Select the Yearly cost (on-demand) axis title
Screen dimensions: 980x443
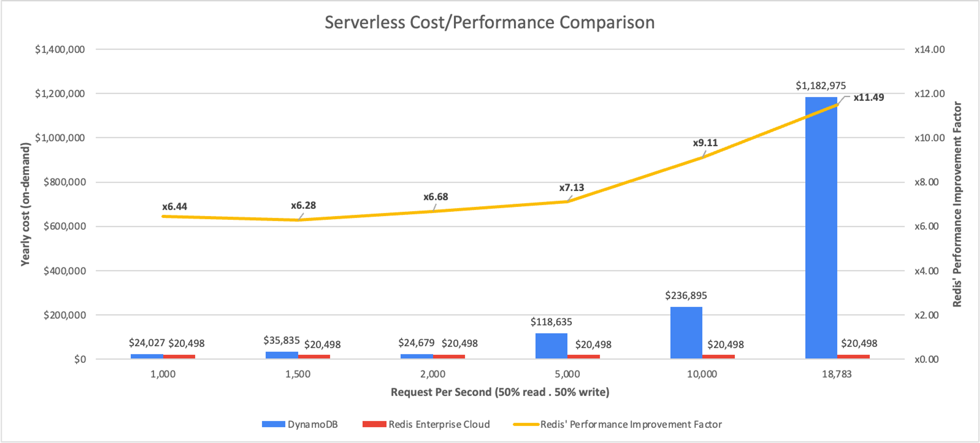point(25,204)
